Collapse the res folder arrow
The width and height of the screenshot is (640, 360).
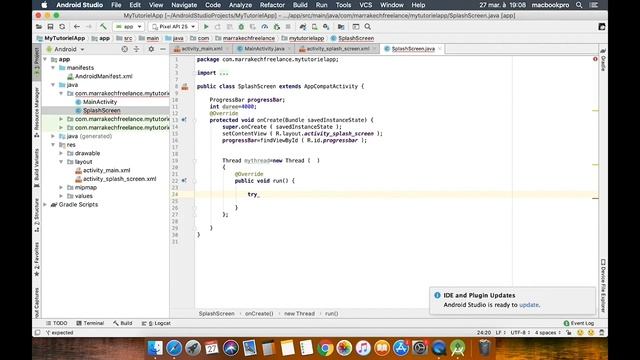(53, 145)
